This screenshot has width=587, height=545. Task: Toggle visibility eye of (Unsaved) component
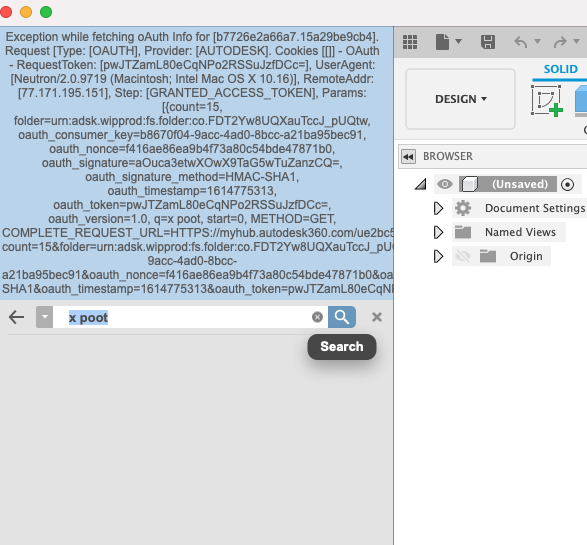445,184
